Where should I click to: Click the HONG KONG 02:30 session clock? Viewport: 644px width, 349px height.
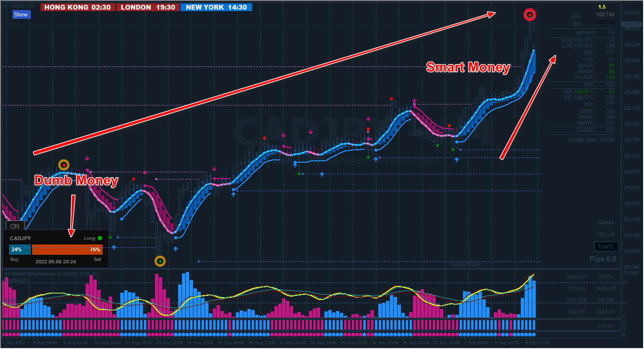point(77,7)
